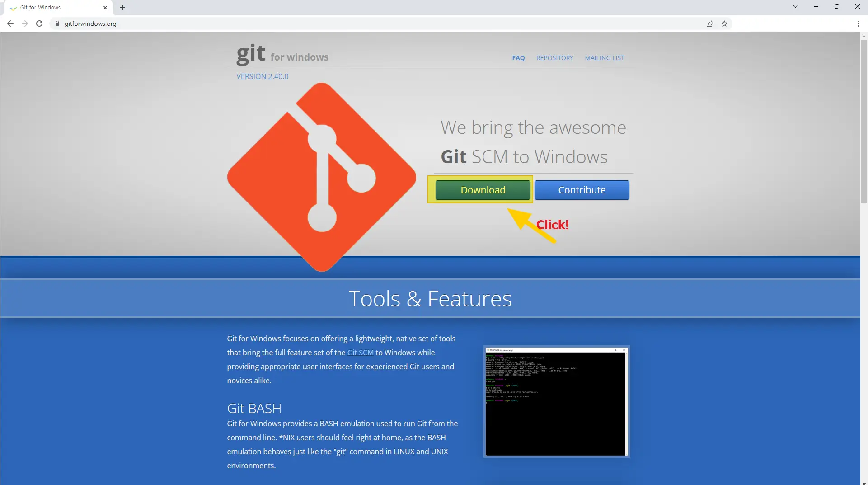Click the git for windows title logo
This screenshot has width=868, height=485.
tap(282, 54)
